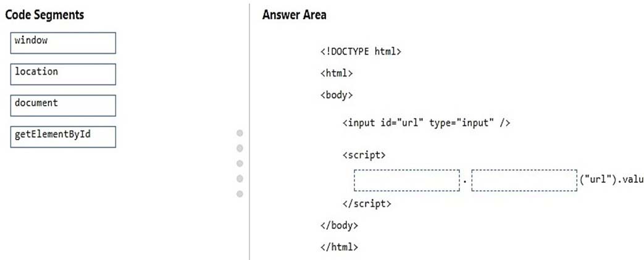
Task: Click the <!DOCTYPE html> line
Action: 361,51
